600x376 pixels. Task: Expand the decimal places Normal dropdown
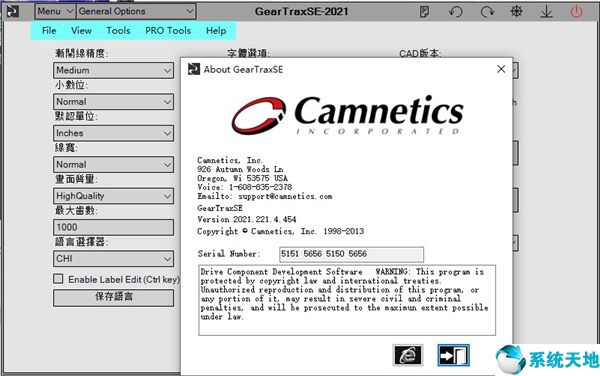coord(113,102)
